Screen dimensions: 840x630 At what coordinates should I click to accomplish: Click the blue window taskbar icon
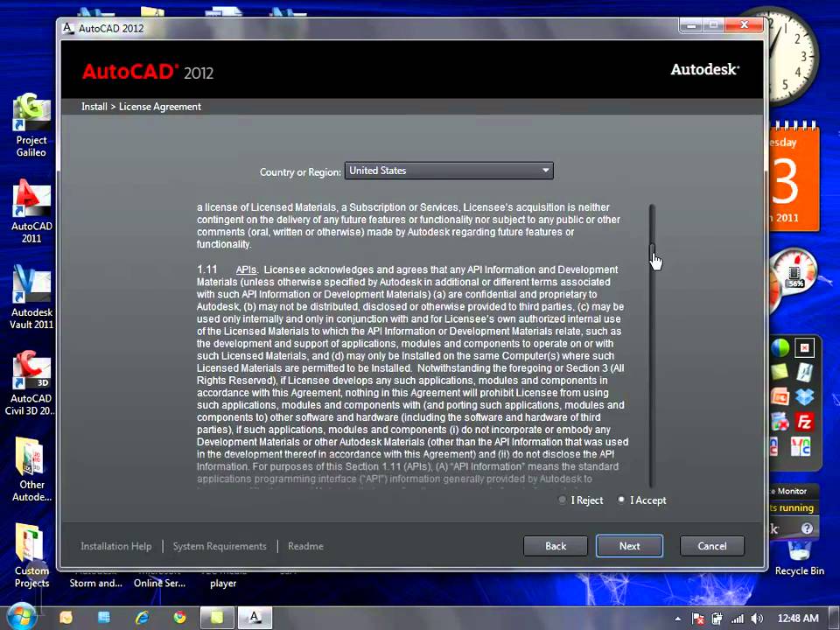(104, 618)
